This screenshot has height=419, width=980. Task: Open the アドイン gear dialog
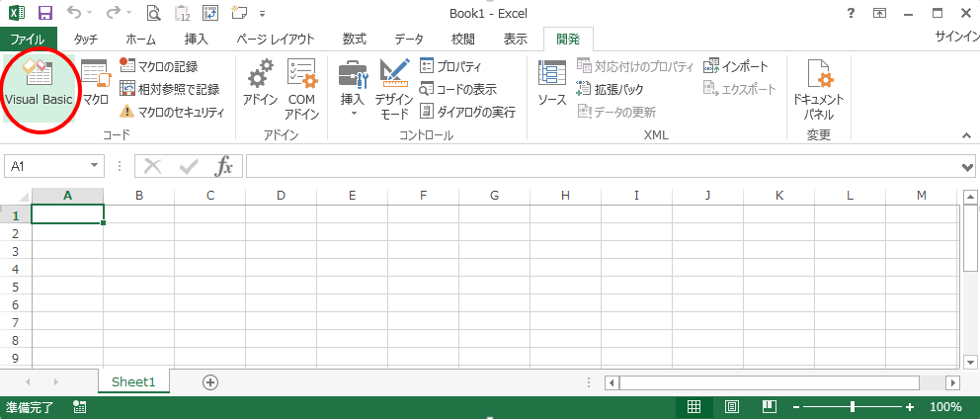click(260, 84)
